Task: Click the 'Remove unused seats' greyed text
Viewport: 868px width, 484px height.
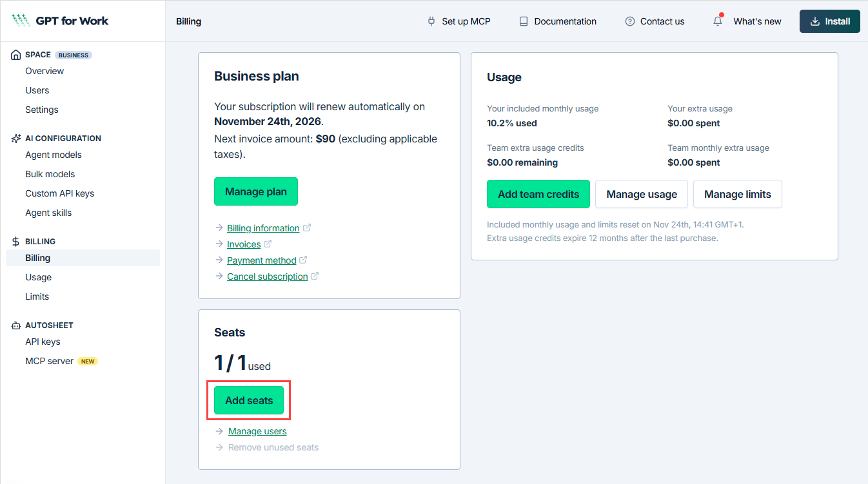Action: 273,447
